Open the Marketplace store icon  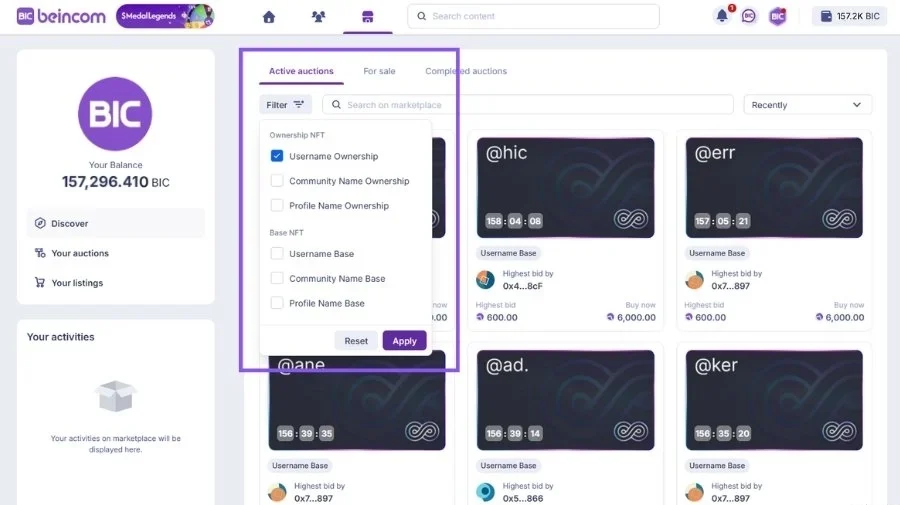(368, 17)
